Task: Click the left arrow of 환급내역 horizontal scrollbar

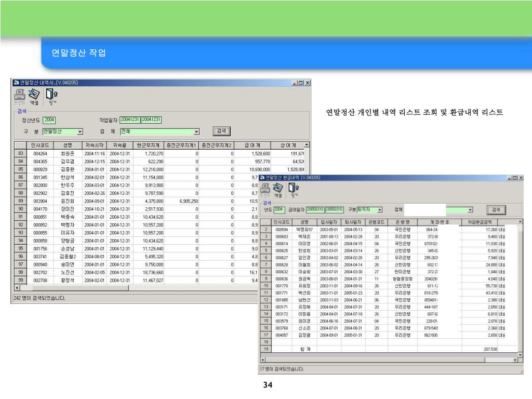Action: 262,360
